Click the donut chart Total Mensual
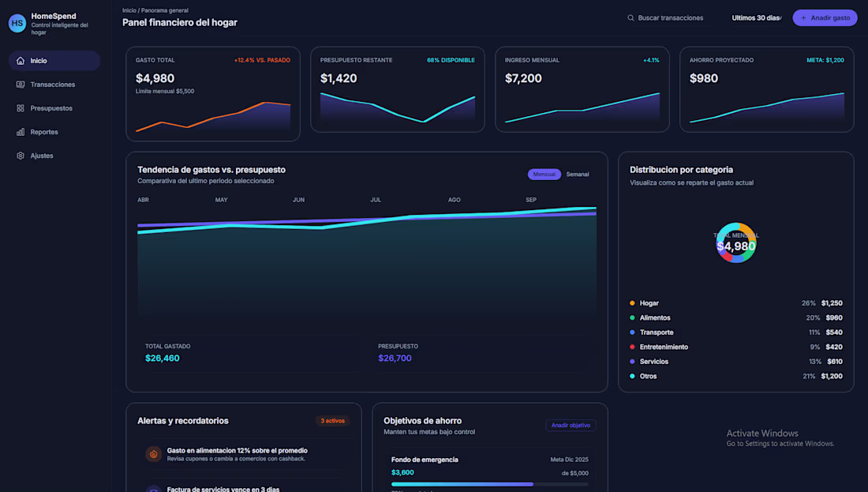 coord(735,243)
